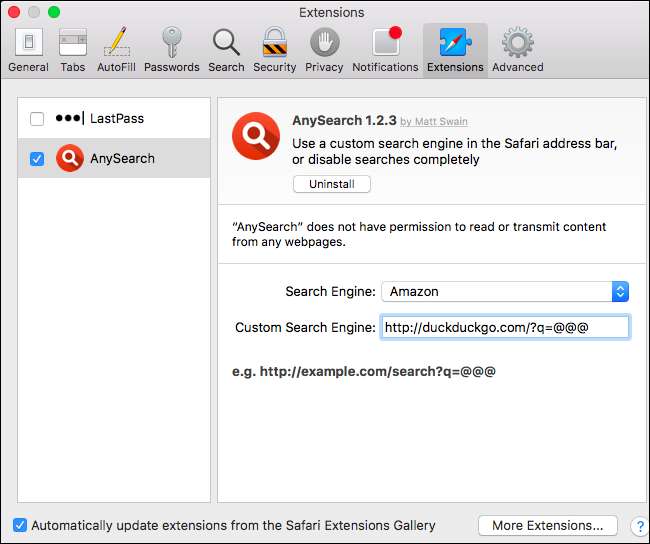Screen dimensions: 650x544
Task: Open the General preferences icon
Action: (x=28, y=50)
